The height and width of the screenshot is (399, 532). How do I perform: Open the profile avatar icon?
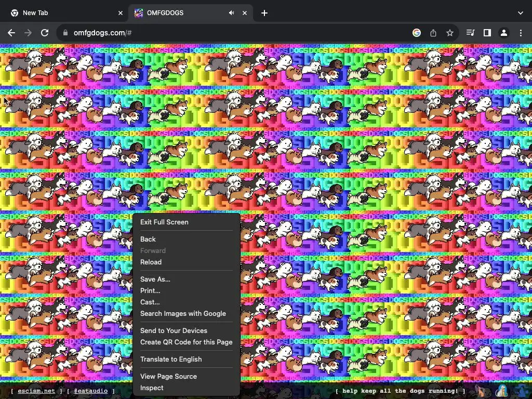[x=504, y=33]
